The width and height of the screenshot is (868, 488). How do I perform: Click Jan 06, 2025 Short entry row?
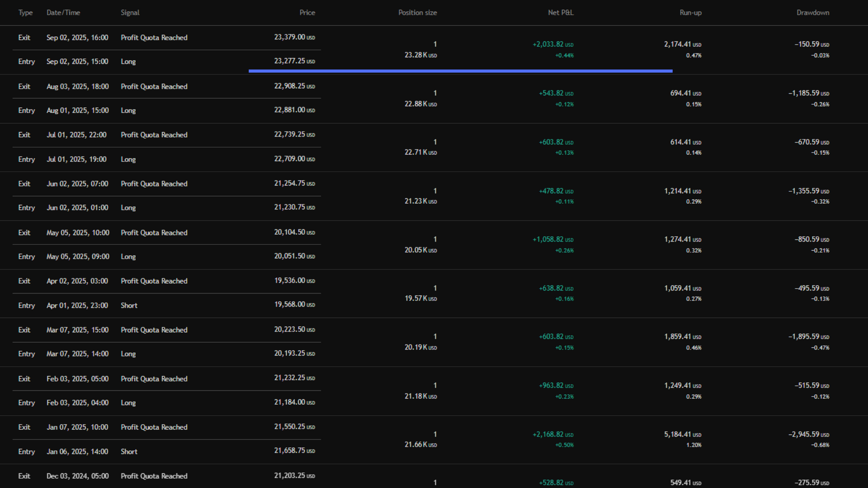(77, 452)
